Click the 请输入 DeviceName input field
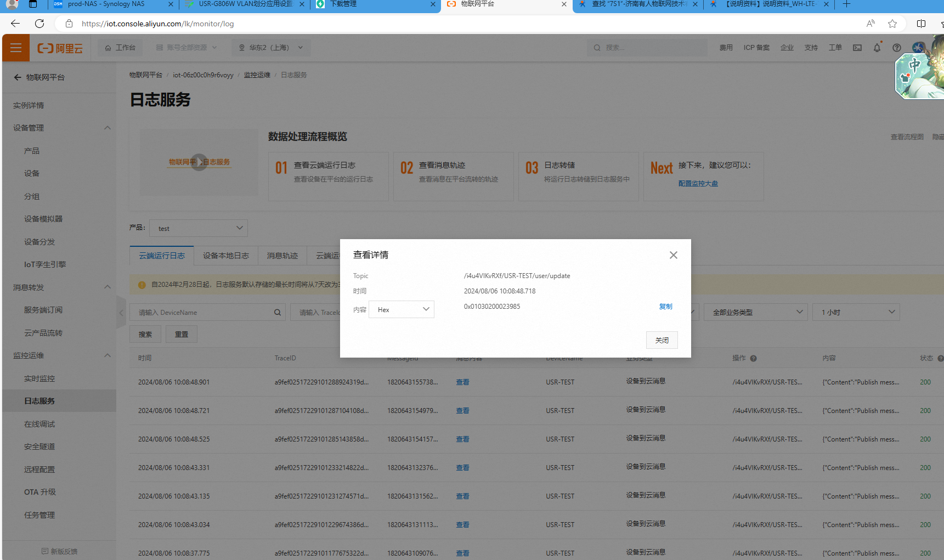944x560 pixels. coord(203,313)
